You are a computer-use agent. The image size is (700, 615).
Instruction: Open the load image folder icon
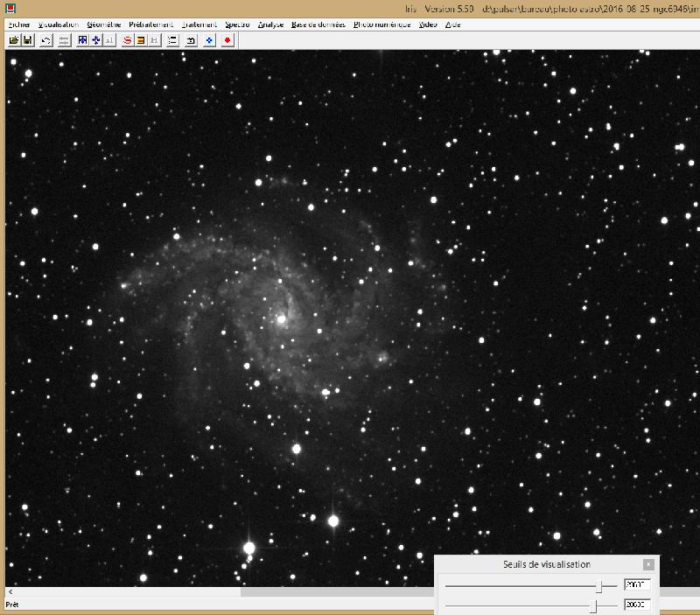(13, 40)
